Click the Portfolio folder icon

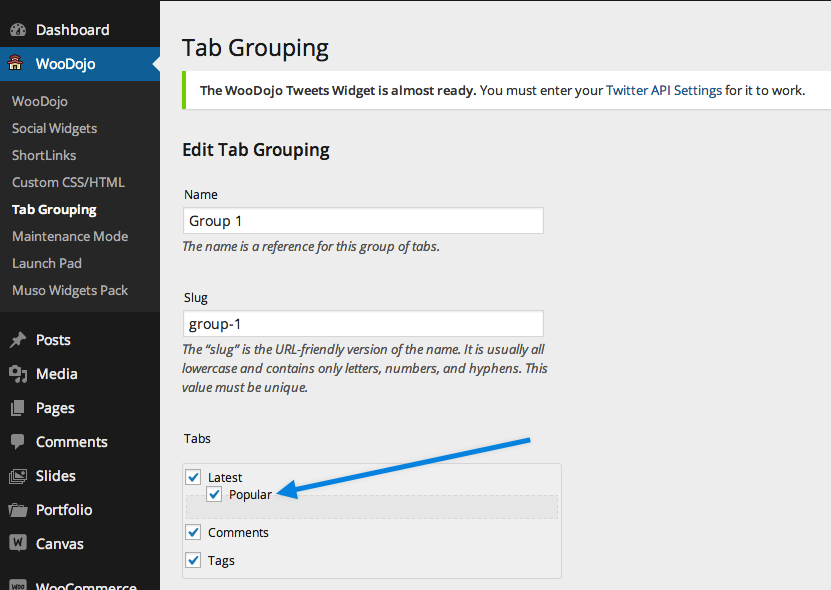(x=18, y=510)
